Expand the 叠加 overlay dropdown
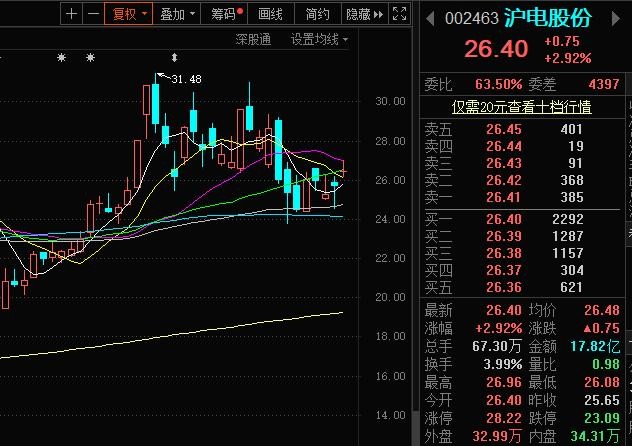Screen dimensions: 632x446 point(177,14)
